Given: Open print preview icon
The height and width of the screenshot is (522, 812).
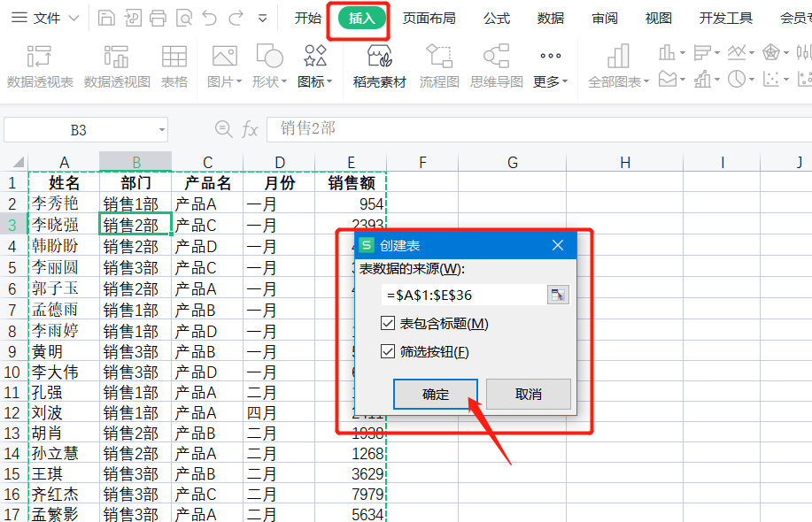Looking at the screenshot, I should point(184,18).
